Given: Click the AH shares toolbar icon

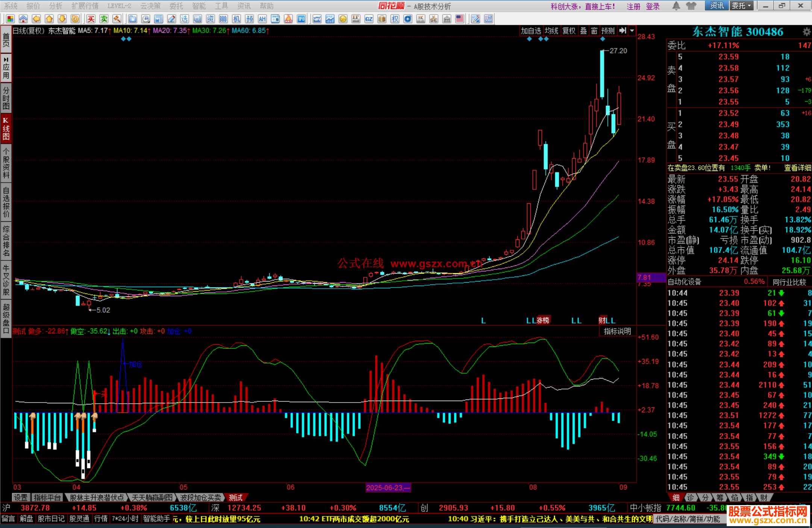Looking at the screenshot, I should click(x=262, y=19).
